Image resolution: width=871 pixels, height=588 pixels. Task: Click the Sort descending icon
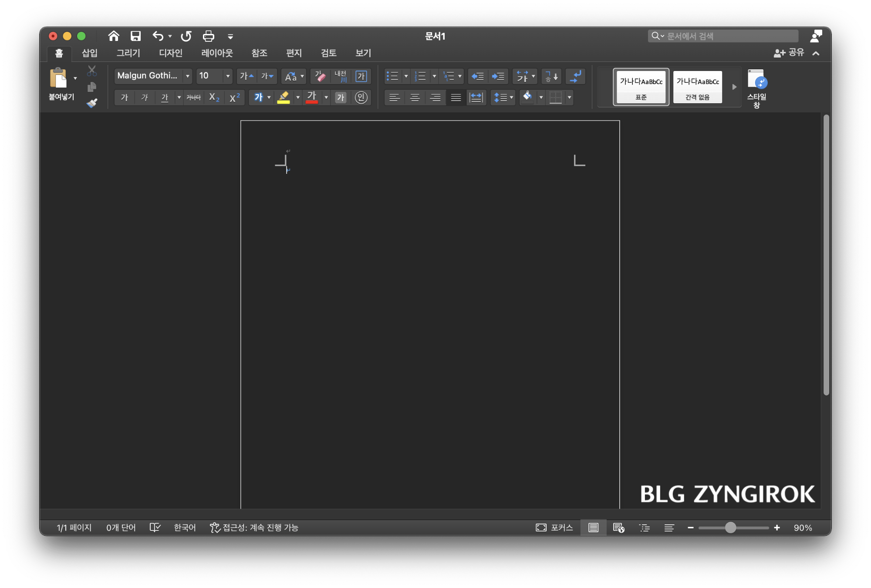coord(551,76)
